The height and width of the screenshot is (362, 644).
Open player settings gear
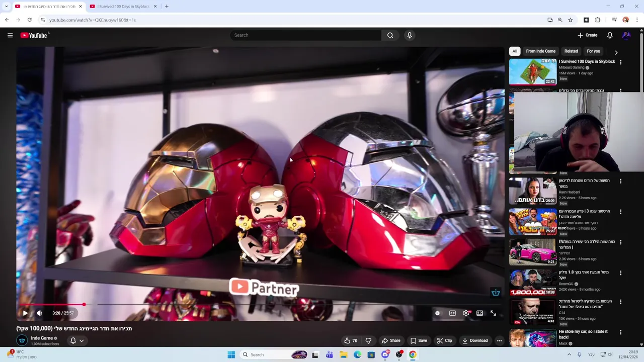(466, 313)
